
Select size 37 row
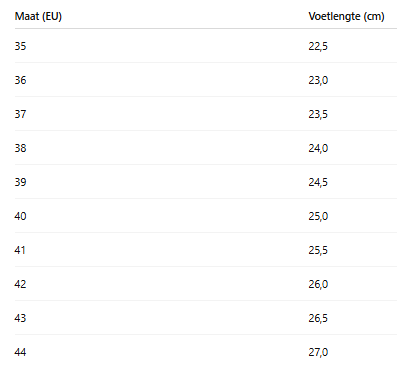point(206,114)
